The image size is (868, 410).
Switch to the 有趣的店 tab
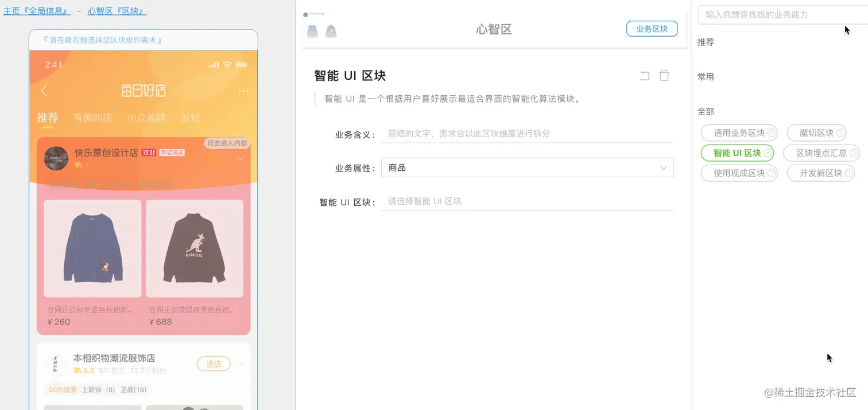pyautogui.click(x=92, y=118)
